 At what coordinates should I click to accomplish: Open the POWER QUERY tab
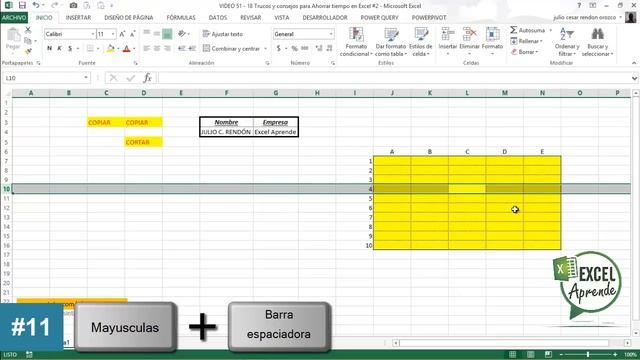point(379,18)
